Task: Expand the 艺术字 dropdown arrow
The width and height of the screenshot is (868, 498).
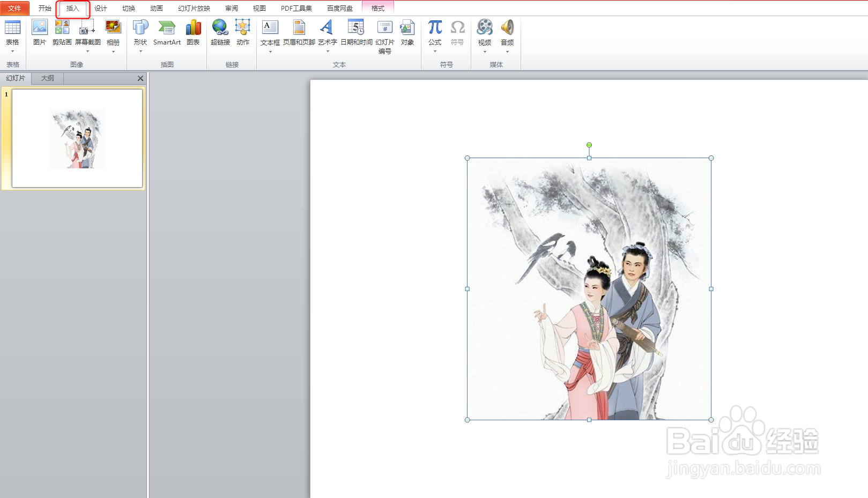Action: pos(328,51)
